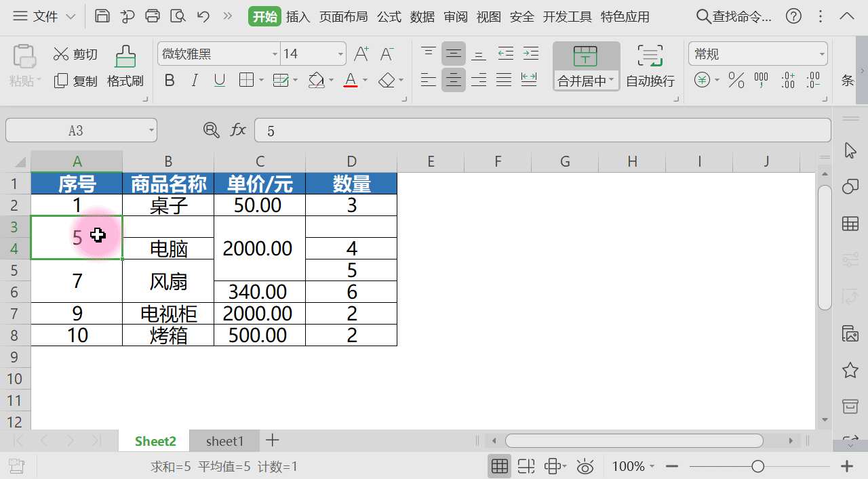
Task: Enable 自动换行 text wrapping
Action: [x=649, y=66]
